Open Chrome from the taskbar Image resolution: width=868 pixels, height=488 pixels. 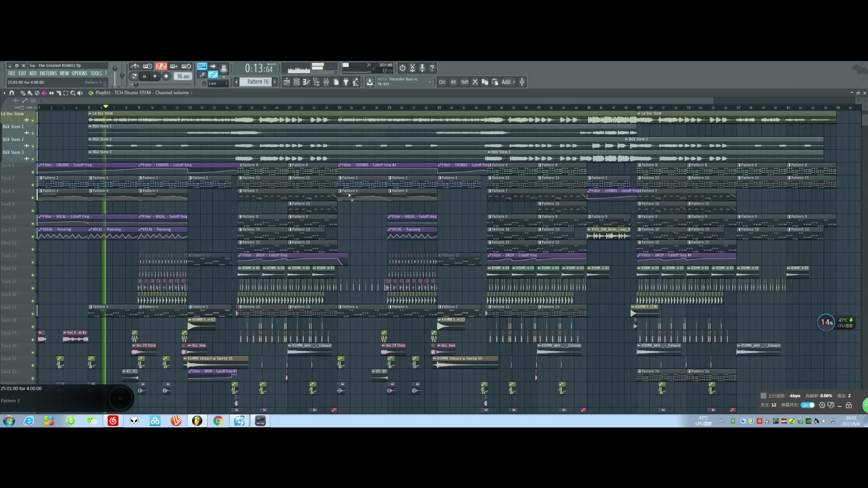[x=218, y=421]
